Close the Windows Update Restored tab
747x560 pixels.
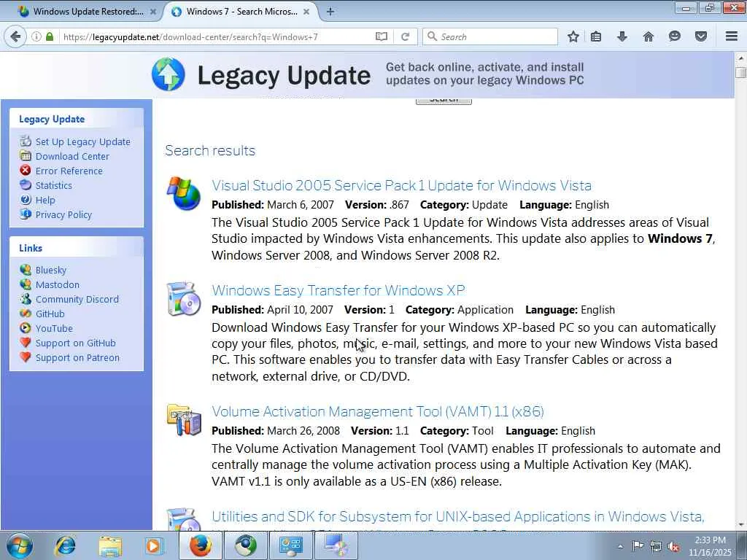coord(153,12)
